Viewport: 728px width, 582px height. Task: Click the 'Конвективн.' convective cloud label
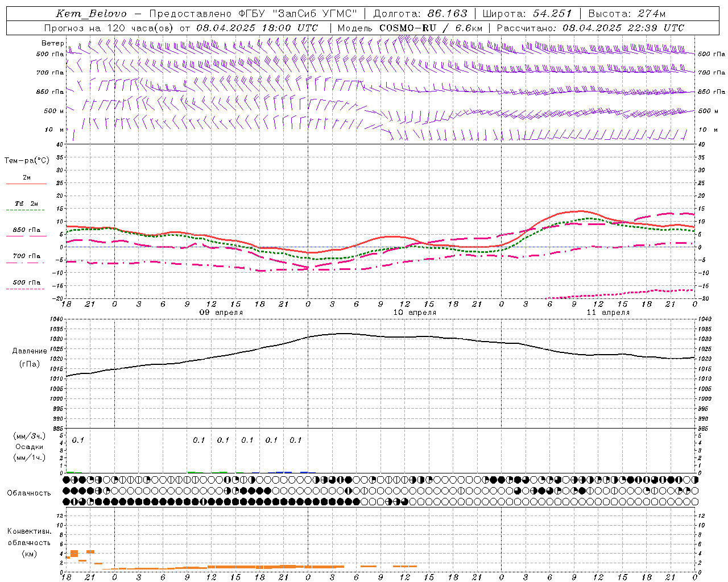pos(29,531)
